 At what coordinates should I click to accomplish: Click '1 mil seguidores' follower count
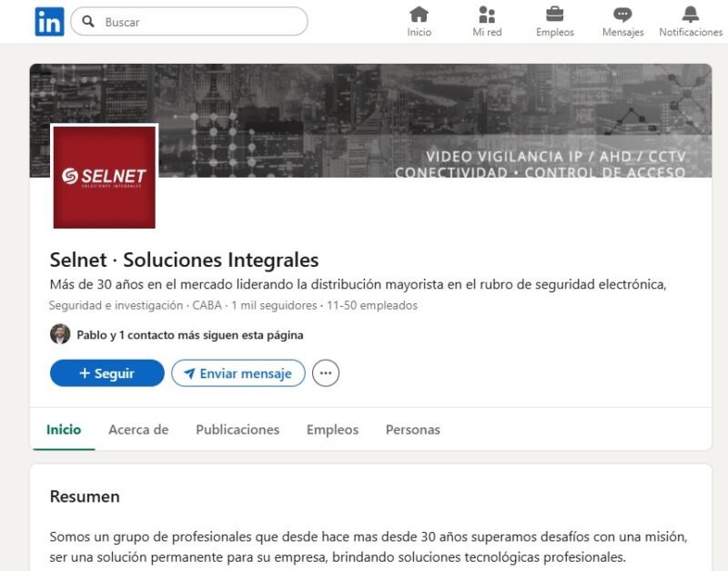point(274,305)
